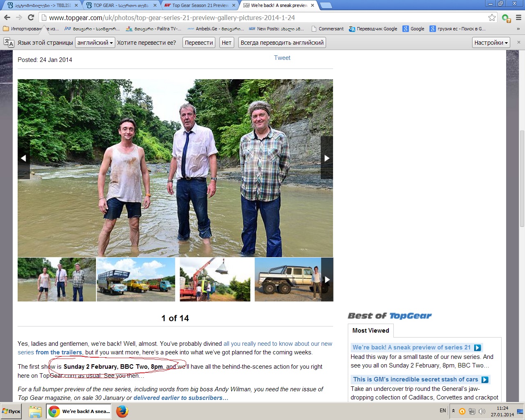Open the volume control in system tray
This screenshot has height=420, width=525.
point(482,411)
